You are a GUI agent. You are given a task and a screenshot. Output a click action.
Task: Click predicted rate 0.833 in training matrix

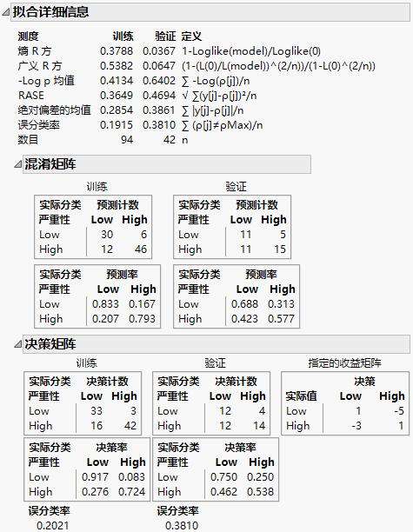click(x=105, y=304)
